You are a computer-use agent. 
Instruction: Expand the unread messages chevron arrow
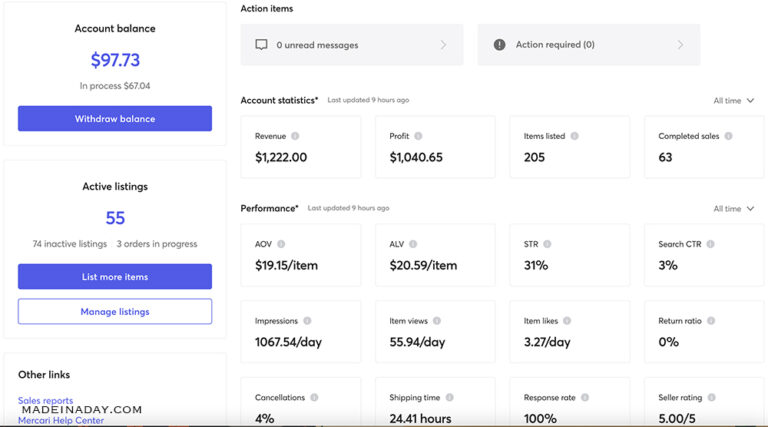tap(443, 45)
